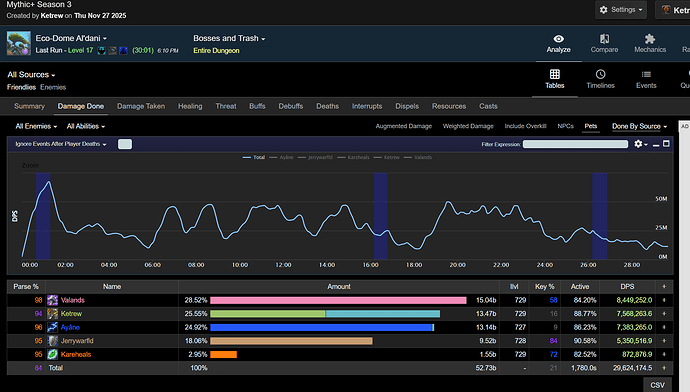
Task: Click Valands pink damage bar
Action: [x=338, y=300]
